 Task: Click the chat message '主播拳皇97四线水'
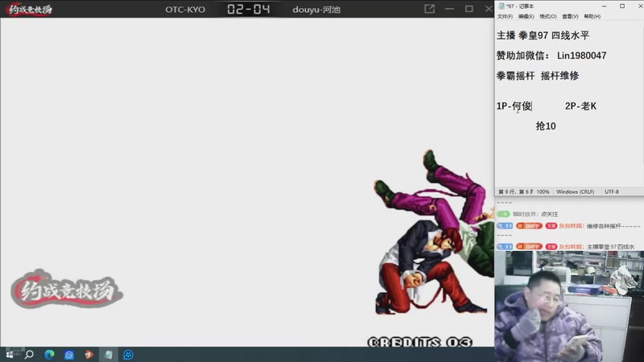[x=610, y=247]
